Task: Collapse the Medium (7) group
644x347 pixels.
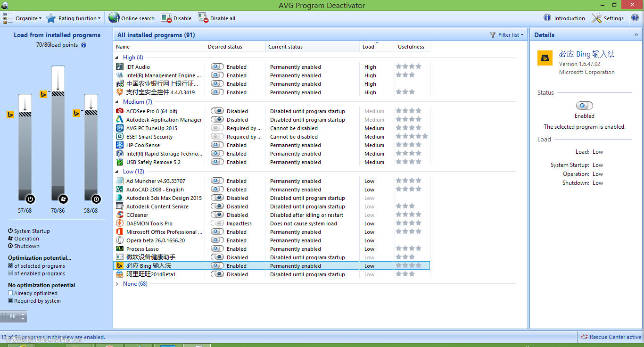Action: tap(118, 102)
